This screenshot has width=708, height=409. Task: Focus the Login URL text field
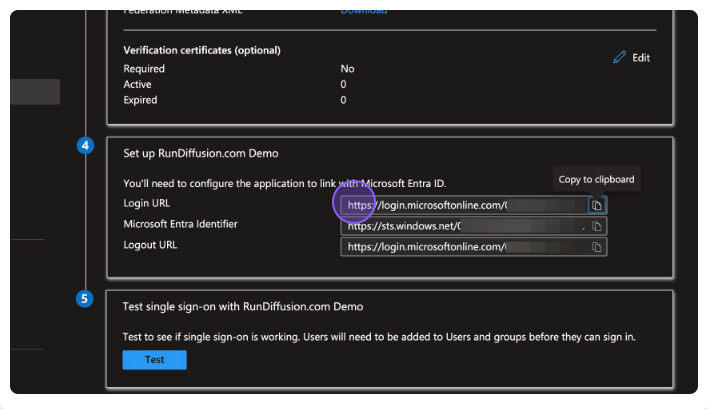point(460,205)
